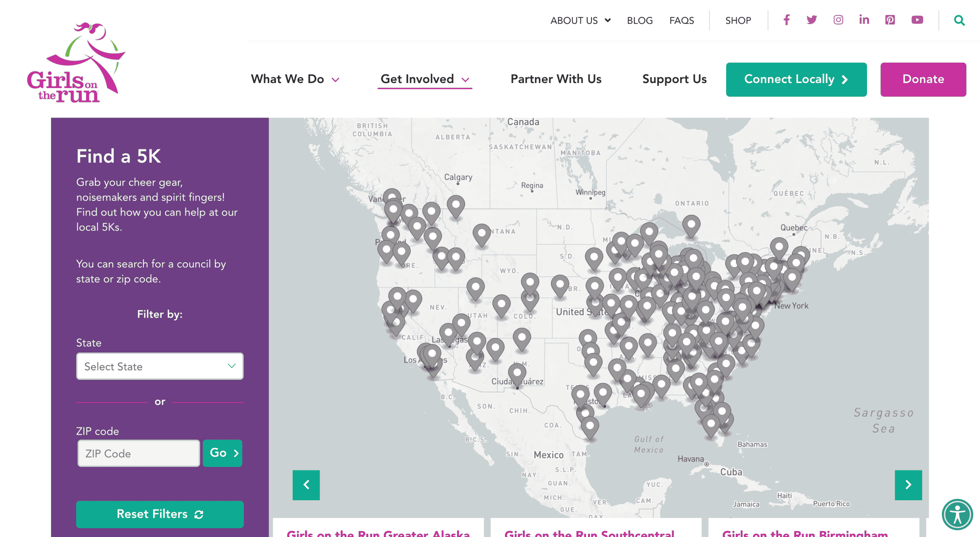Open the LinkedIn icon link
The width and height of the screenshot is (980, 537).
(x=863, y=20)
